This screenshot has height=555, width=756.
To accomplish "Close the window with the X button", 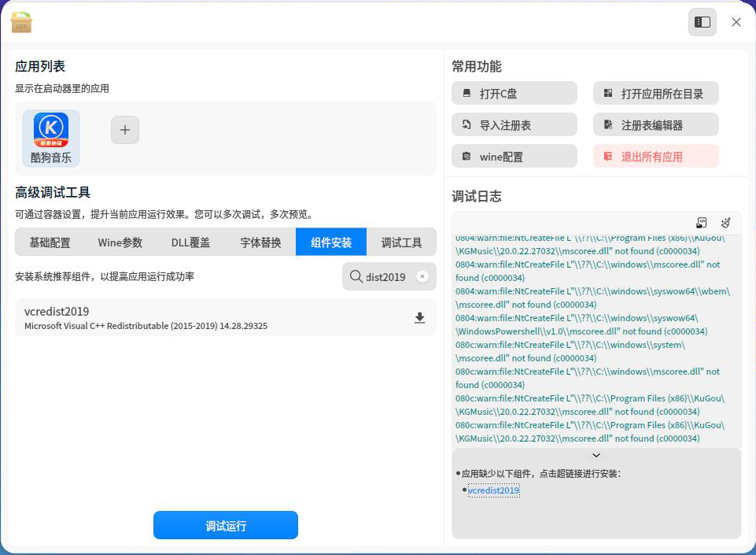I will click(736, 22).
